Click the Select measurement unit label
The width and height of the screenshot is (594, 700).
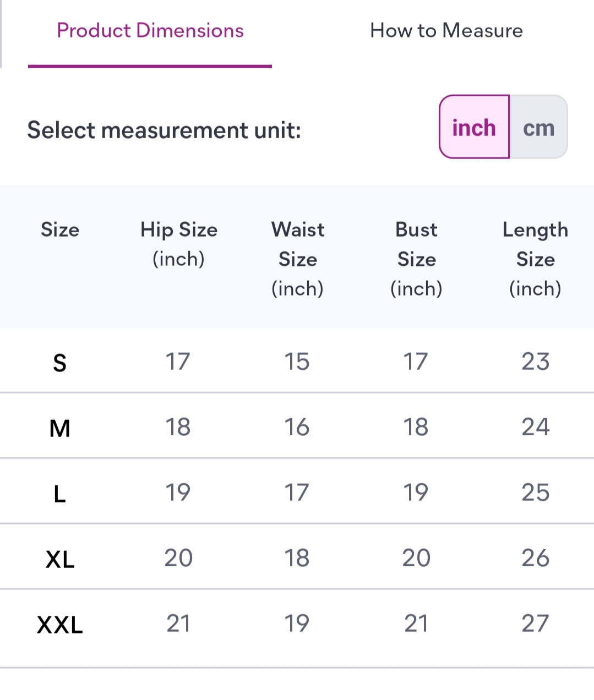164,130
